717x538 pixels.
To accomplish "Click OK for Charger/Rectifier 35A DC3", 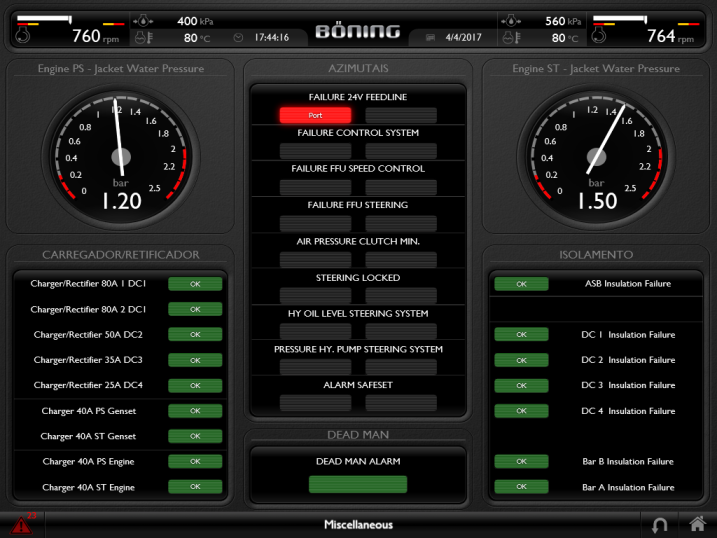I will click(x=195, y=360).
